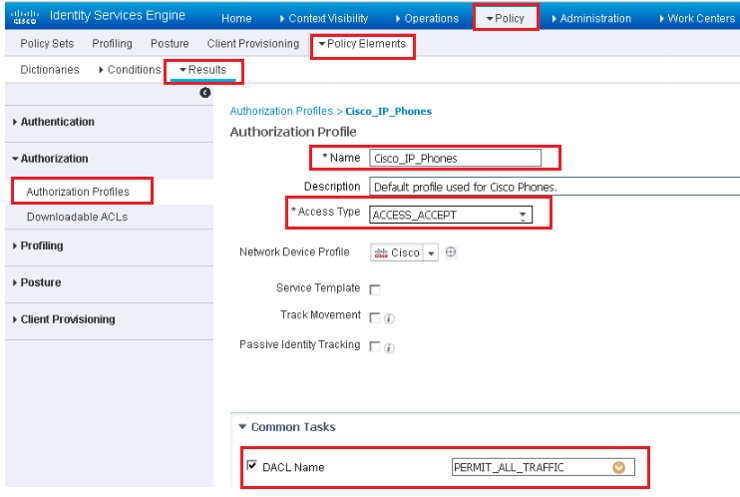This screenshot has width=740, height=497.
Task: Click Cisco_IP_Phones breadcrumb link
Action: (x=388, y=111)
